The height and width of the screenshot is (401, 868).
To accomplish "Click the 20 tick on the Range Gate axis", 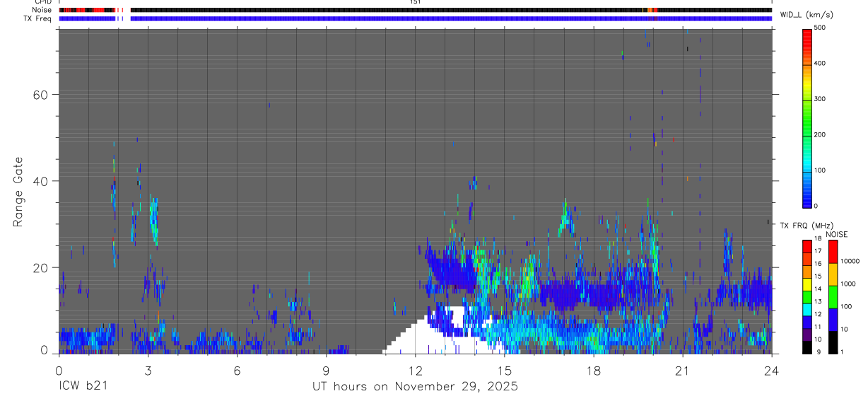I will (x=42, y=267).
